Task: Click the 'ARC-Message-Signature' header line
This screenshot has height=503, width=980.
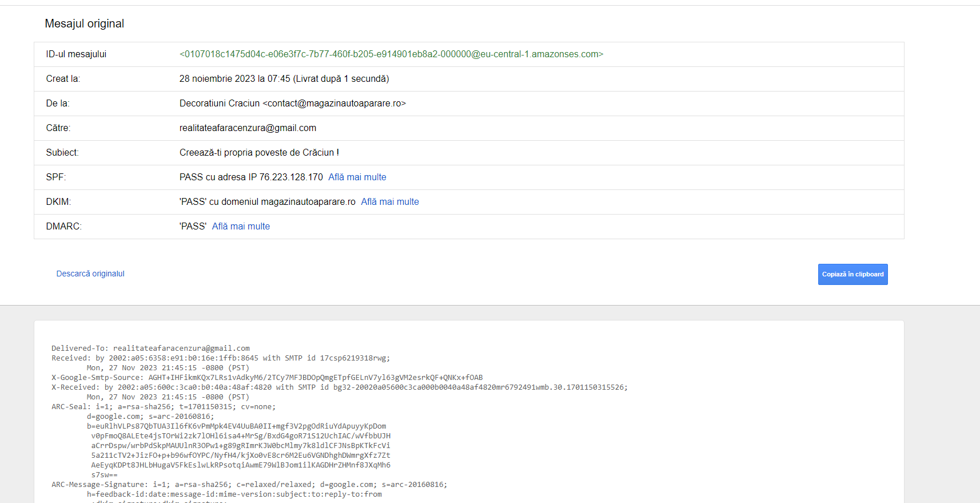Action: click(x=249, y=485)
